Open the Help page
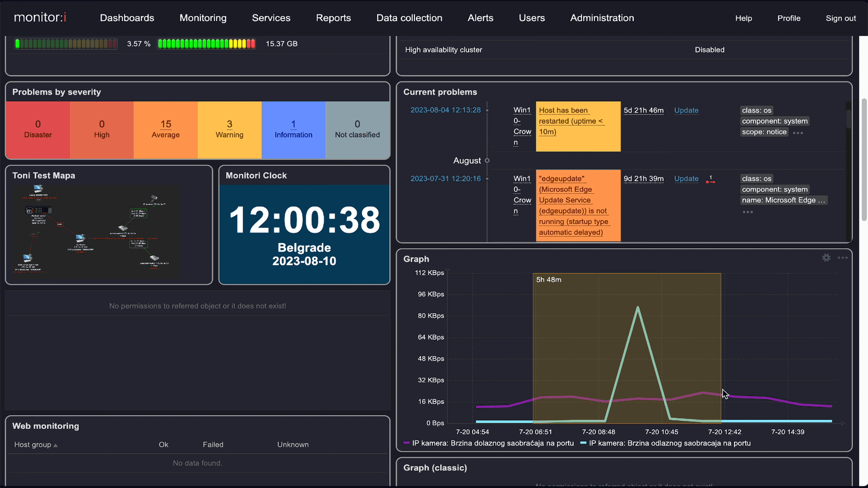Screen dimensions: 868x488 (743, 19)
